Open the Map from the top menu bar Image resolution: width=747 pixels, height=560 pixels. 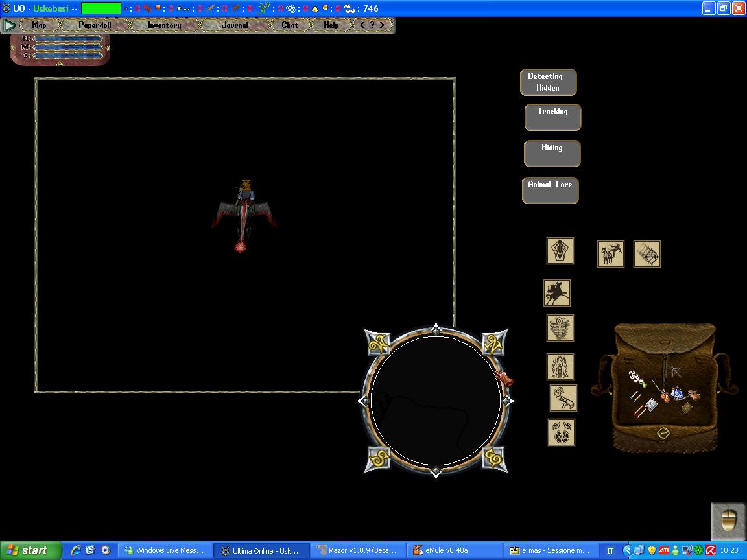pos(39,25)
